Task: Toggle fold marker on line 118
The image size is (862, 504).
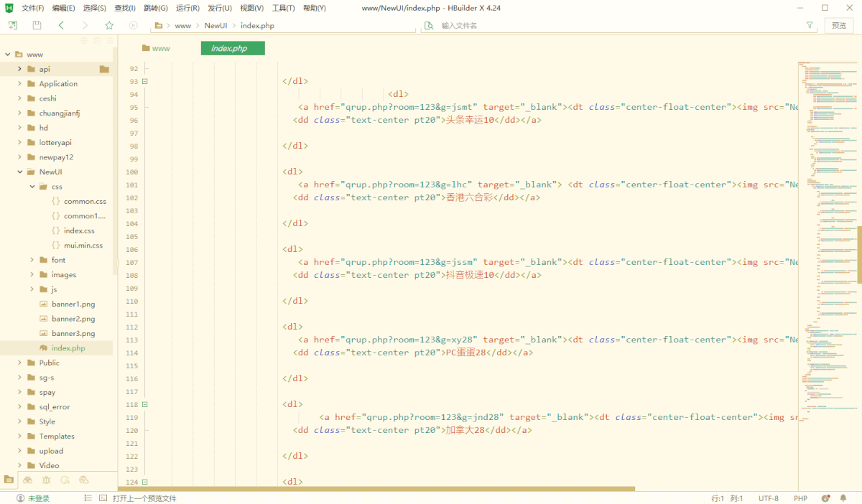Action: pos(144,404)
